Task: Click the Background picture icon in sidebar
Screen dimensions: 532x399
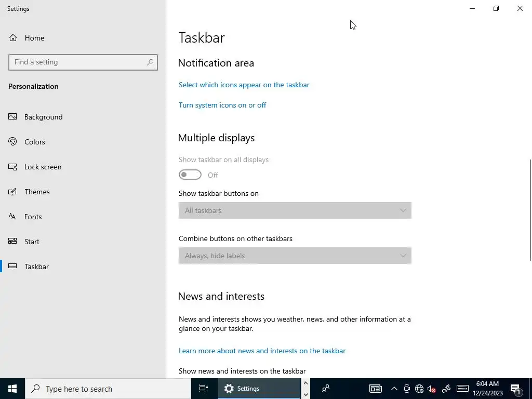Action: pos(12,117)
